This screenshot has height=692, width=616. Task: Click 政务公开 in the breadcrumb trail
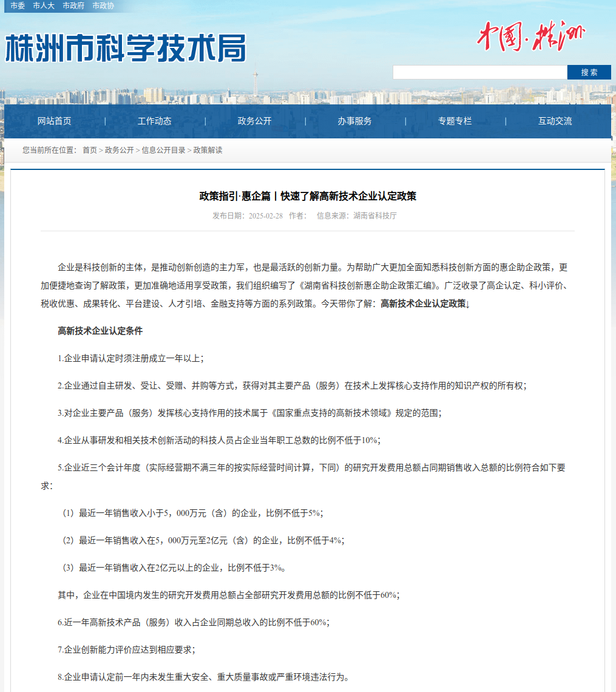[119, 150]
